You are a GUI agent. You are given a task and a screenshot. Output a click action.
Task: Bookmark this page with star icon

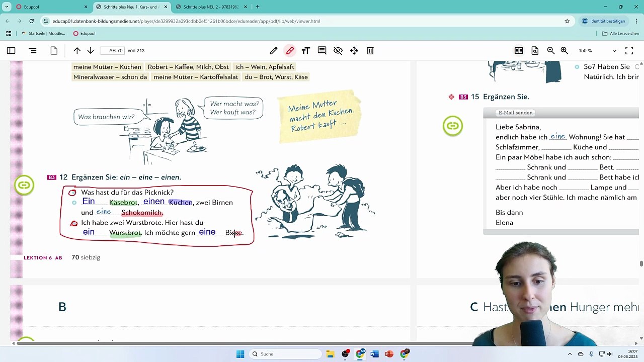(567, 21)
